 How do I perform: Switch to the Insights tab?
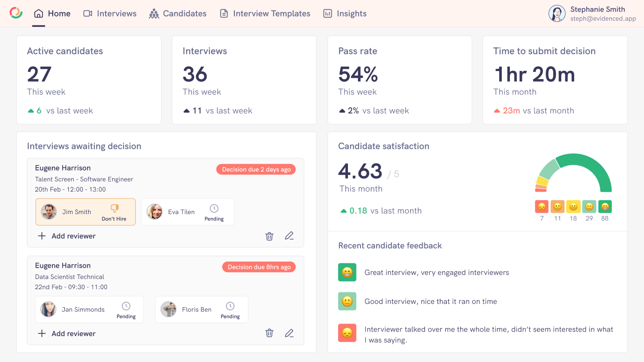(345, 13)
